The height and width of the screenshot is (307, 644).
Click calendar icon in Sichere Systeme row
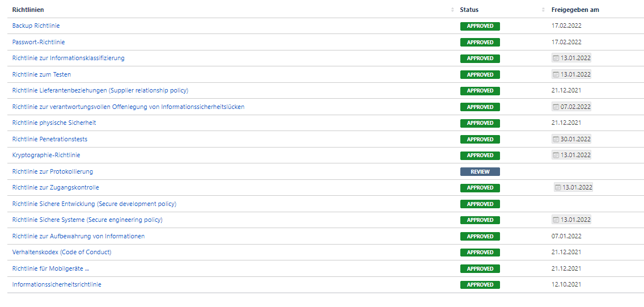(x=556, y=220)
